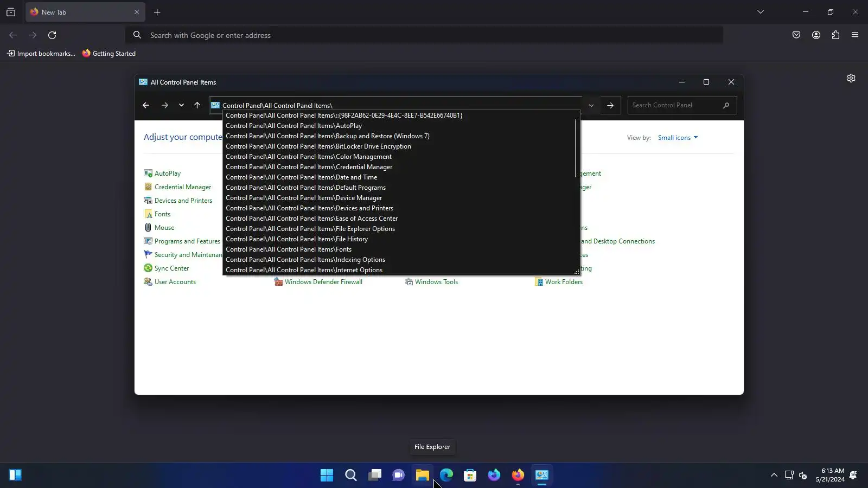Go back in the Control Panel window
868x488 pixels.
point(146,105)
